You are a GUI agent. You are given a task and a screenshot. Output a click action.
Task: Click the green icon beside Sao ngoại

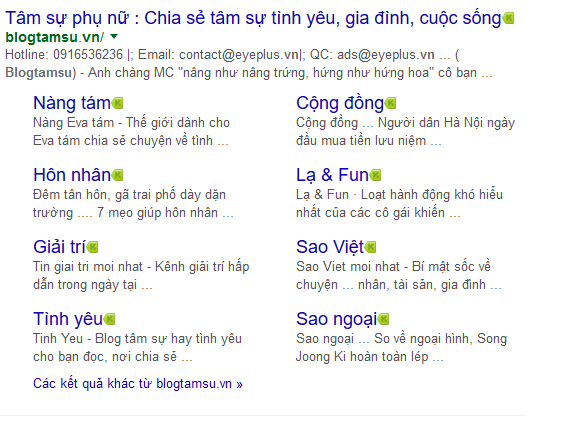click(383, 319)
